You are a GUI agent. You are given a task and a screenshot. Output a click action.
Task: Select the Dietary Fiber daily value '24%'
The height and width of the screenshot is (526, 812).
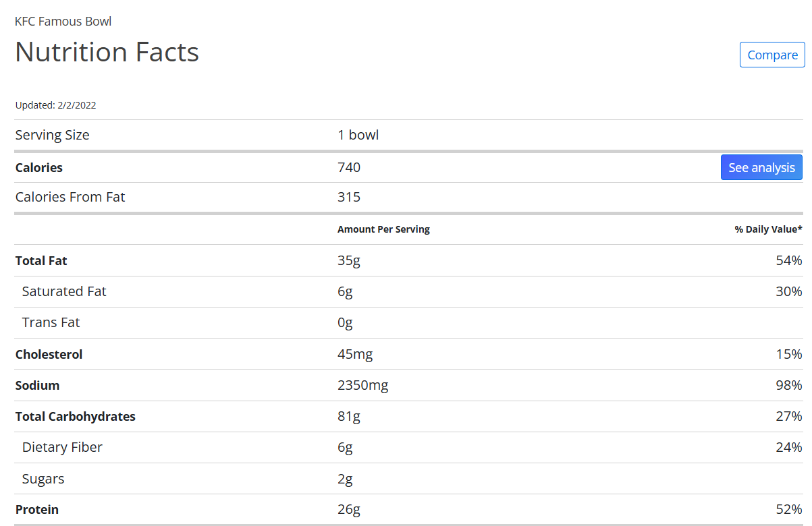(x=789, y=447)
